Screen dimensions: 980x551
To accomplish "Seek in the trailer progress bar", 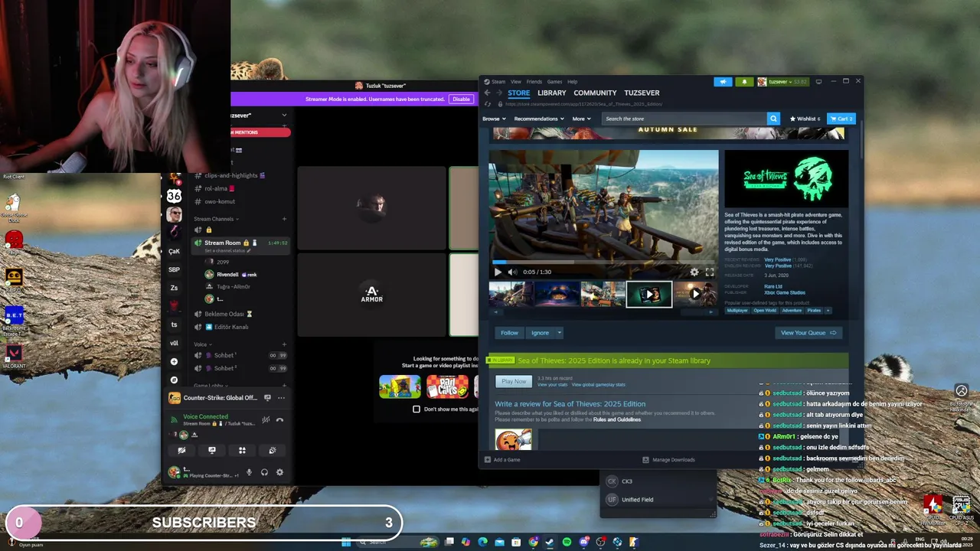I will [603, 262].
